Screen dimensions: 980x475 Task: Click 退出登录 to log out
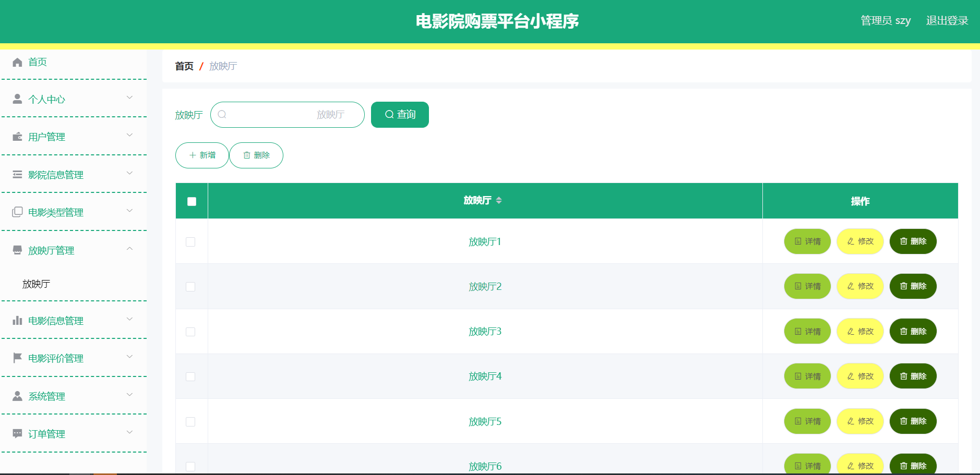click(x=947, y=20)
